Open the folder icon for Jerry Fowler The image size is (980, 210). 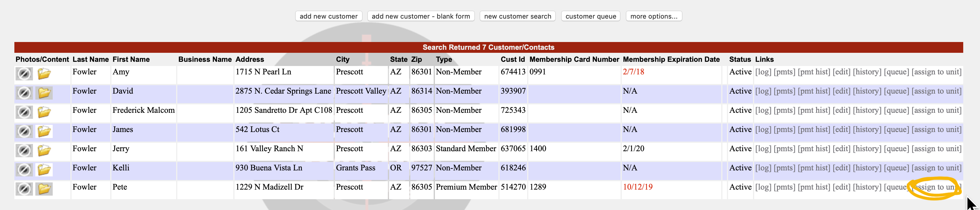click(x=44, y=151)
